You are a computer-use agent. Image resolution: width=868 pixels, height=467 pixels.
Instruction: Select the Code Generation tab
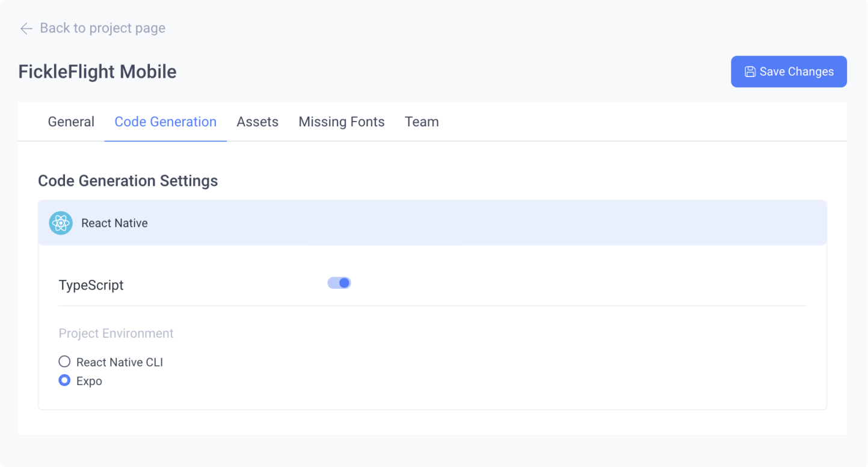(165, 122)
